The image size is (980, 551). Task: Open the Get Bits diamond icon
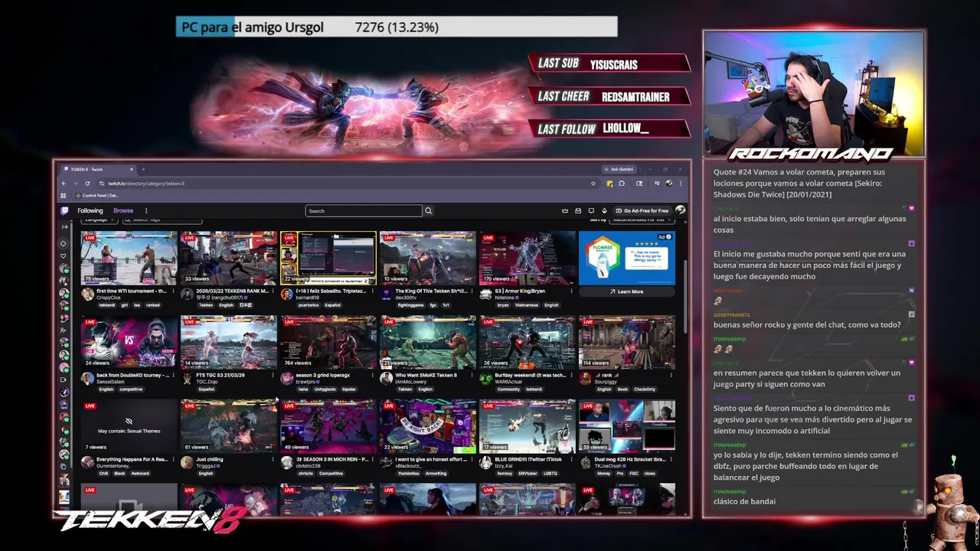click(604, 210)
